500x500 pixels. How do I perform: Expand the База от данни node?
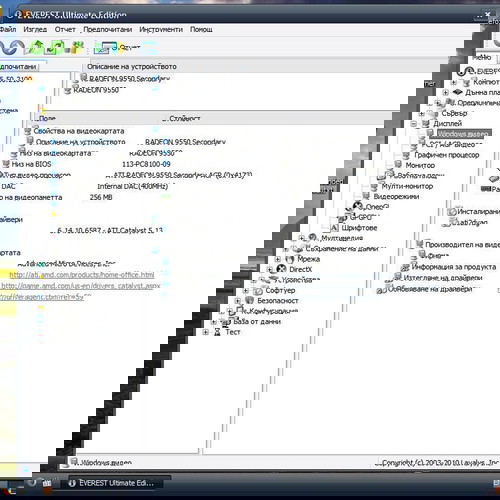[x=214, y=322]
